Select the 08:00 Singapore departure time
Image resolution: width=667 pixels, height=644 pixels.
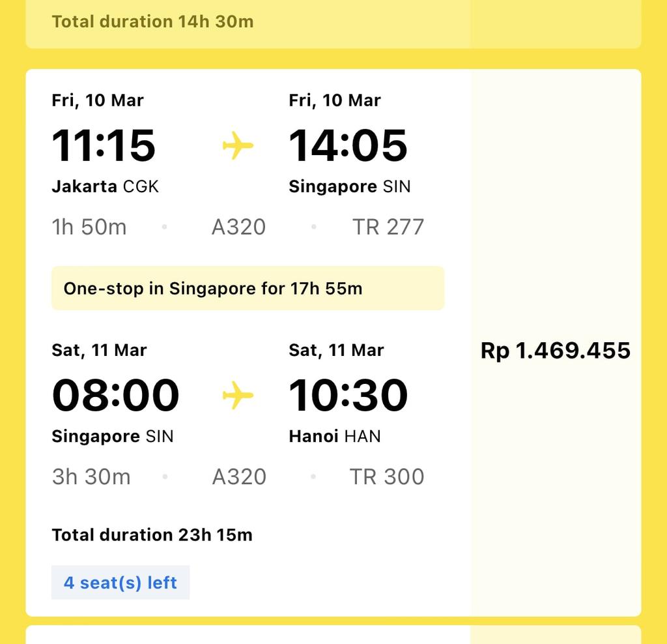pos(115,396)
